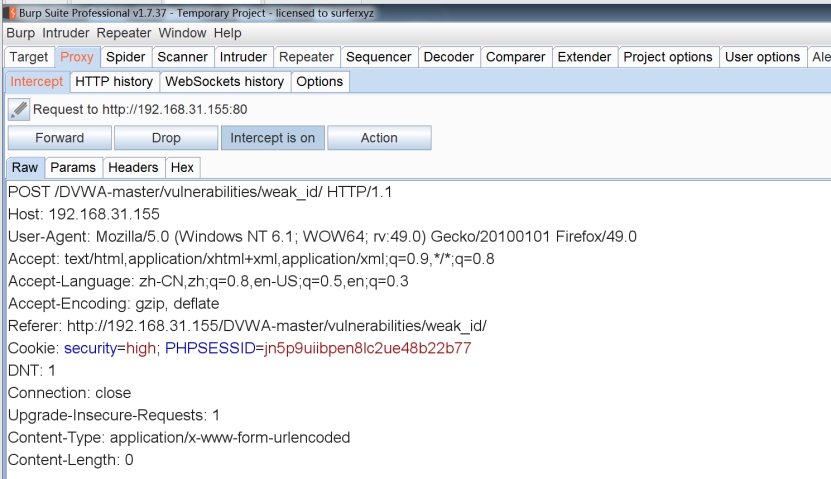Click the security cookie name

(x=90, y=348)
